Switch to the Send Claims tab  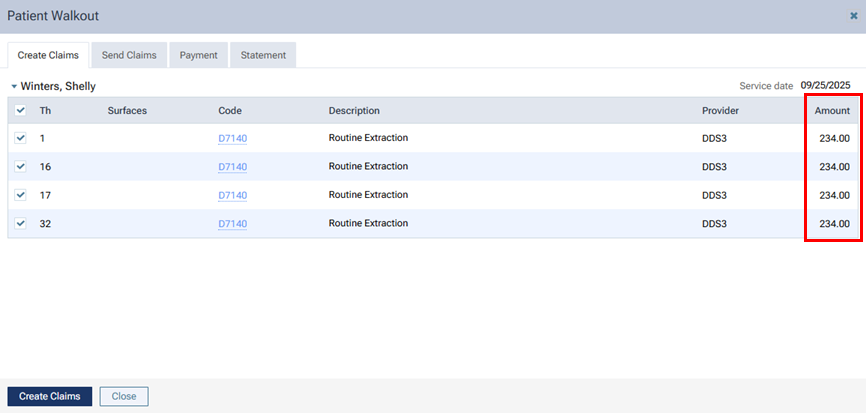(129, 55)
